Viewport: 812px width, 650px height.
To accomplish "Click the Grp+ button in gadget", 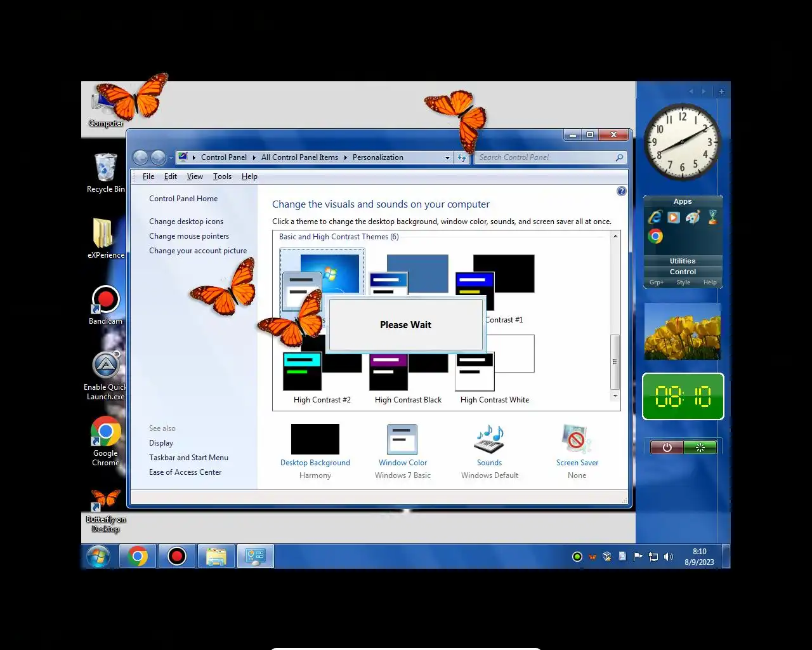I will point(657,282).
